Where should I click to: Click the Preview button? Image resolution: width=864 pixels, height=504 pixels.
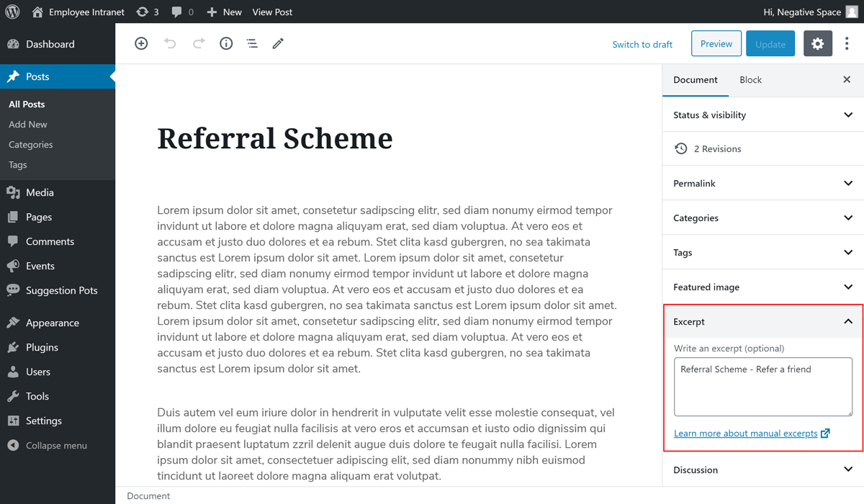(716, 44)
